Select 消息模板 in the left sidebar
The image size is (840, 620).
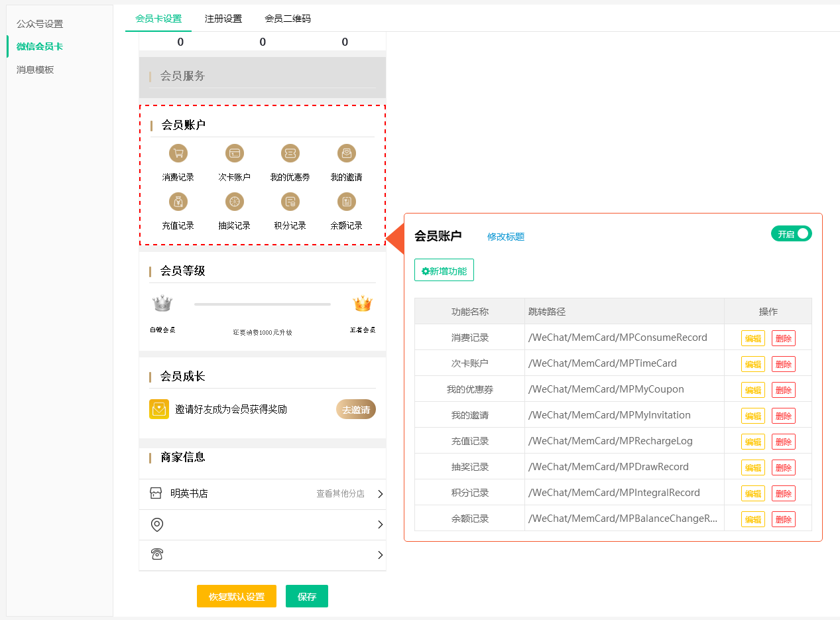point(35,70)
